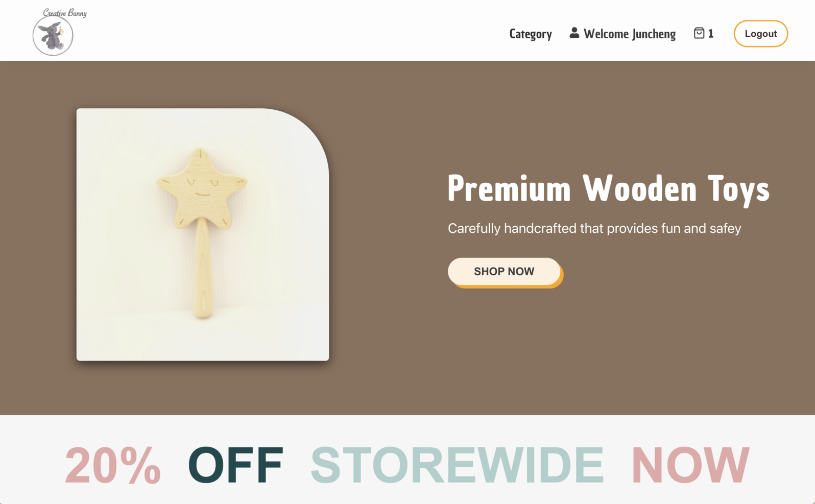Click the STOREWIDE banner word
The height and width of the screenshot is (504, 815).
[x=457, y=465]
